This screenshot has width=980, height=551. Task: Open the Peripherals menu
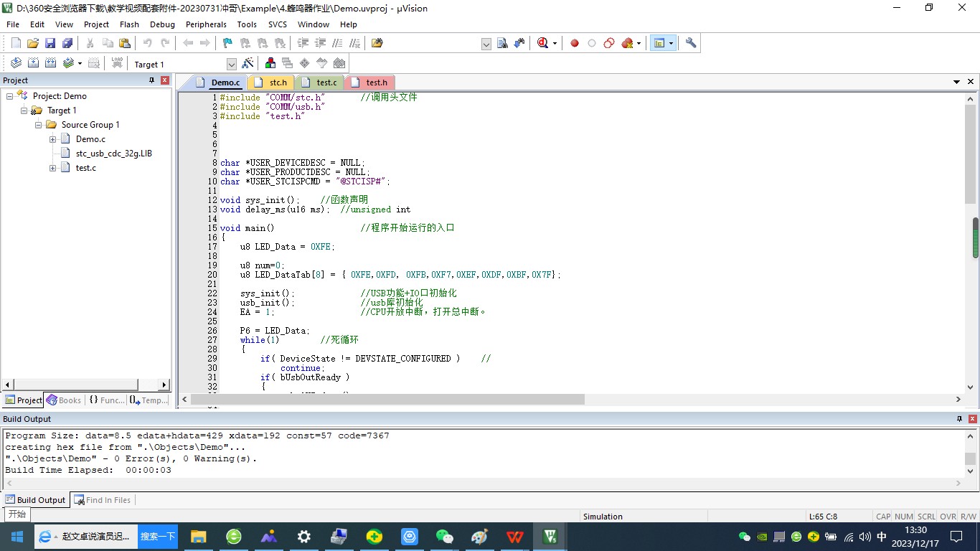tap(206, 24)
